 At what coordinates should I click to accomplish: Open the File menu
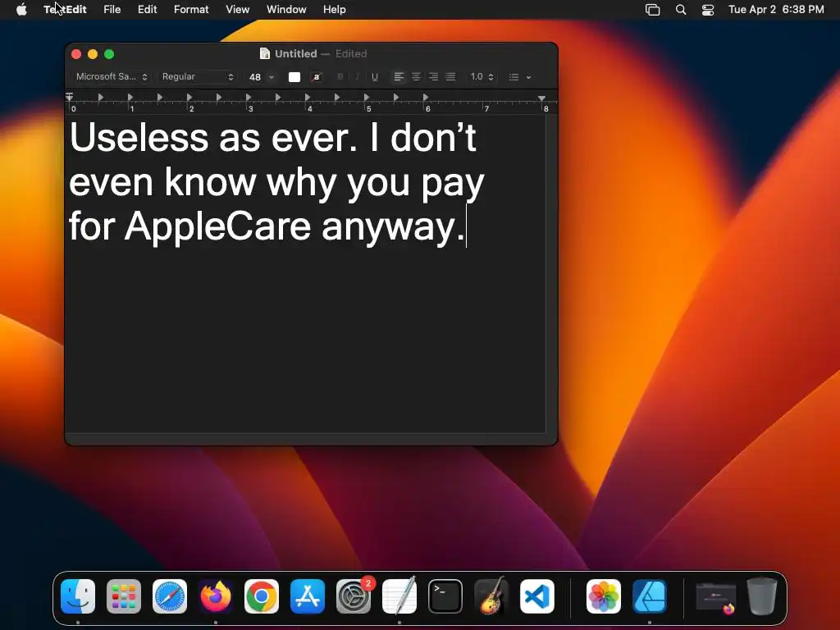pyautogui.click(x=112, y=10)
